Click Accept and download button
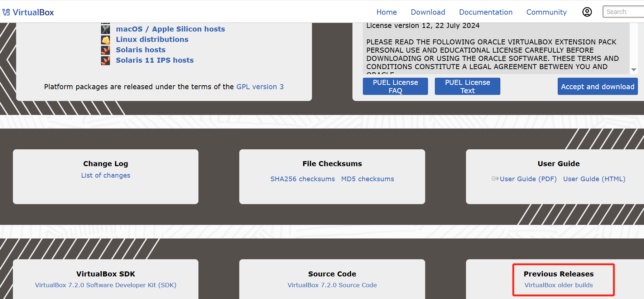Screen dimensions: 644x299 597,86
